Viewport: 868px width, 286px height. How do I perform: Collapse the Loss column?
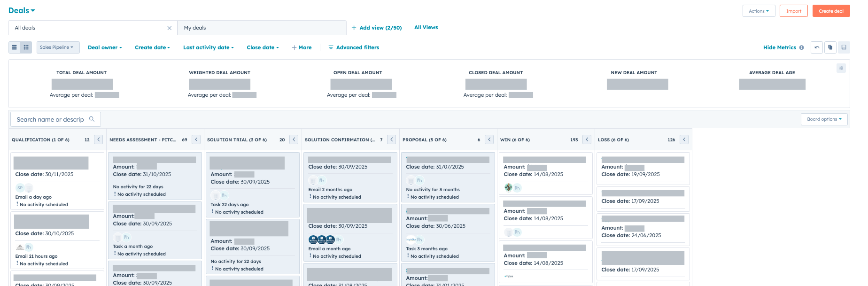(684, 139)
